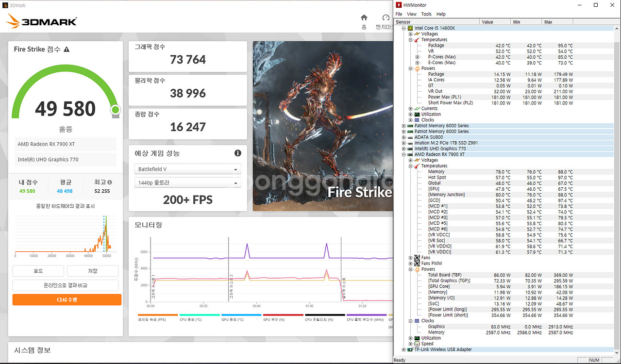Screen dimensions: 621x364
Task: Click the 물리학 점수 38 996 card
Action: point(187,90)
